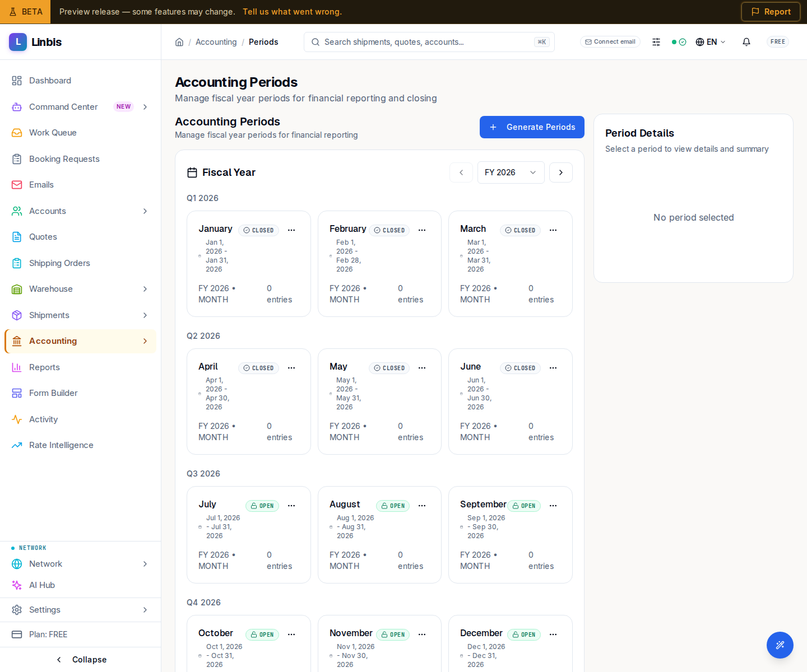Open the EN language selector
The width and height of the screenshot is (807, 672).
(711, 42)
